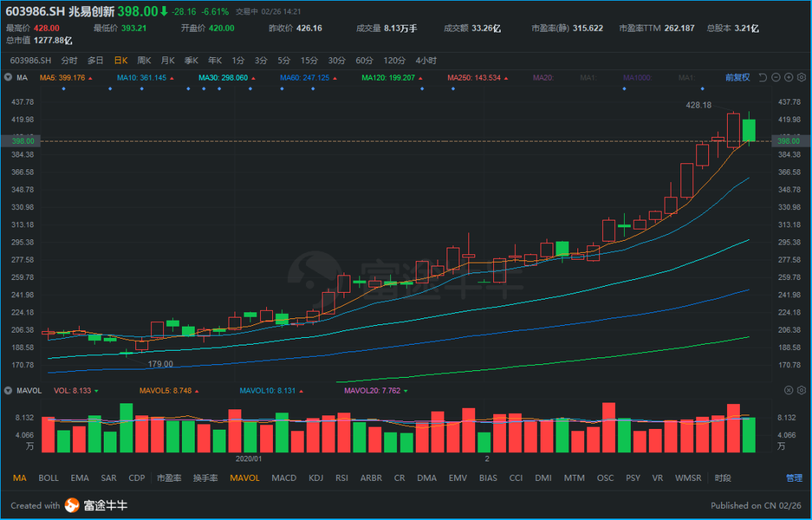Click the zoom out minus icon

(776, 77)
